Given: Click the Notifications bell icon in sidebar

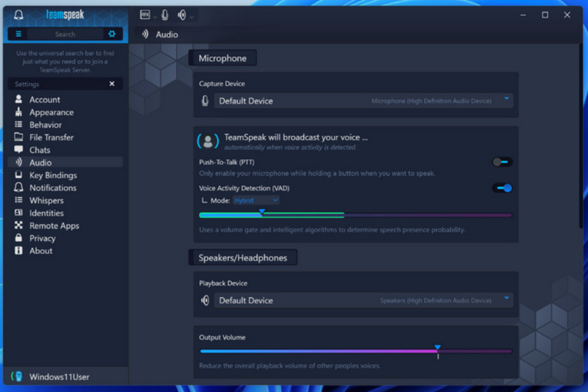Looking at the screenshot, I should [x=19, y=187].
